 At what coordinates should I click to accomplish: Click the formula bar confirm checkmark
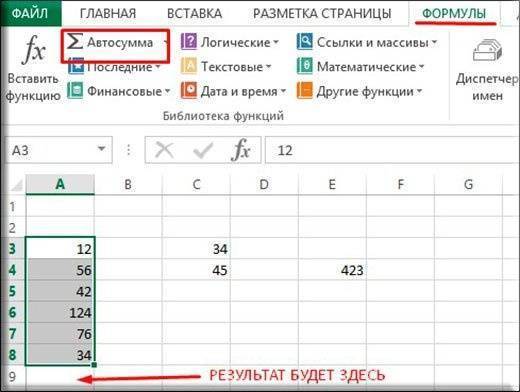203,150
